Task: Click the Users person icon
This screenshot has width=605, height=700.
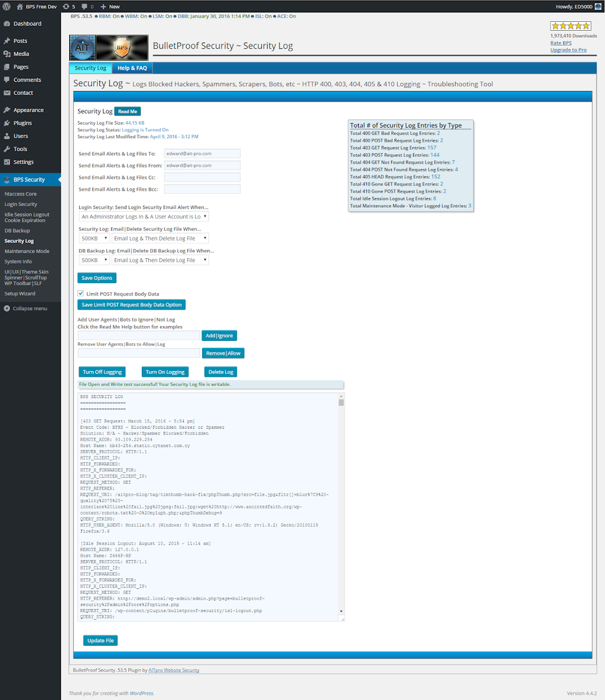Action: (6, 136)
